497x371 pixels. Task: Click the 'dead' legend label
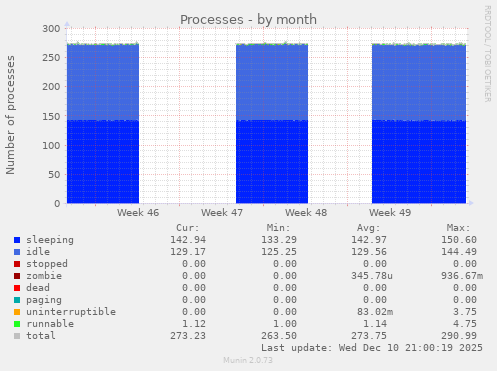click(x=38, y=288)
